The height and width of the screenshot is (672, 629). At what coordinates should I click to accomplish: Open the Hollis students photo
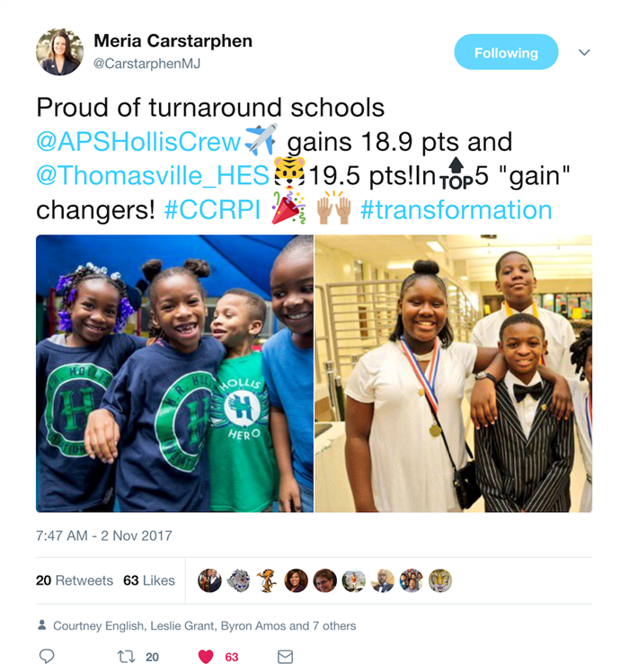click(174, 374)
